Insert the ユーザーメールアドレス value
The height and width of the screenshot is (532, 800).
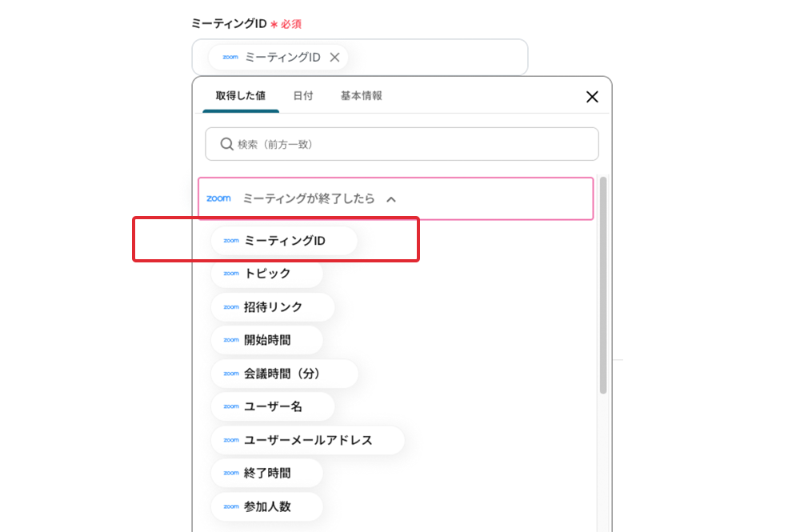[307, 440]
